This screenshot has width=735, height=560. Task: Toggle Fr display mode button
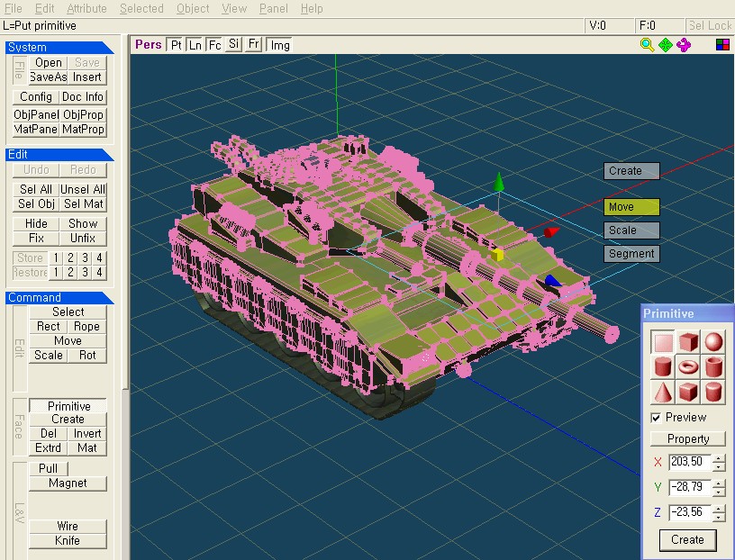tap(254, 44)
